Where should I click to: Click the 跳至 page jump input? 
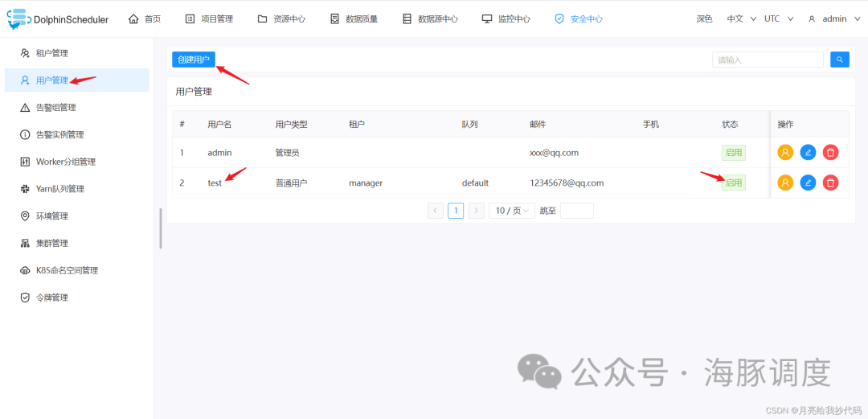[x=577, y=211]
